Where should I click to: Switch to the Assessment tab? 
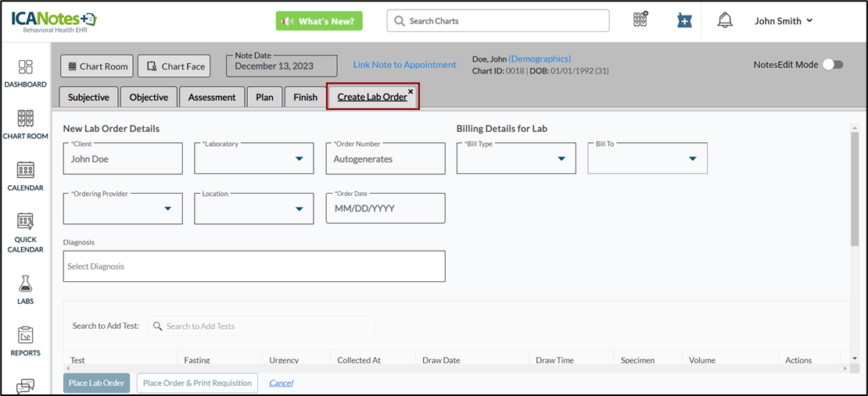(x=212, y=97)
